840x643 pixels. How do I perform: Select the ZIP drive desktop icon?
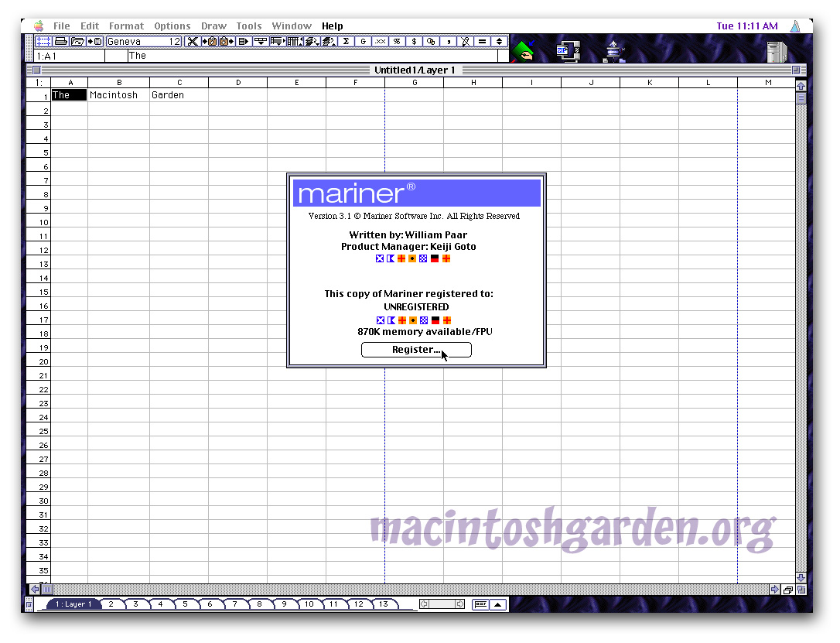(x=569, y=51)
